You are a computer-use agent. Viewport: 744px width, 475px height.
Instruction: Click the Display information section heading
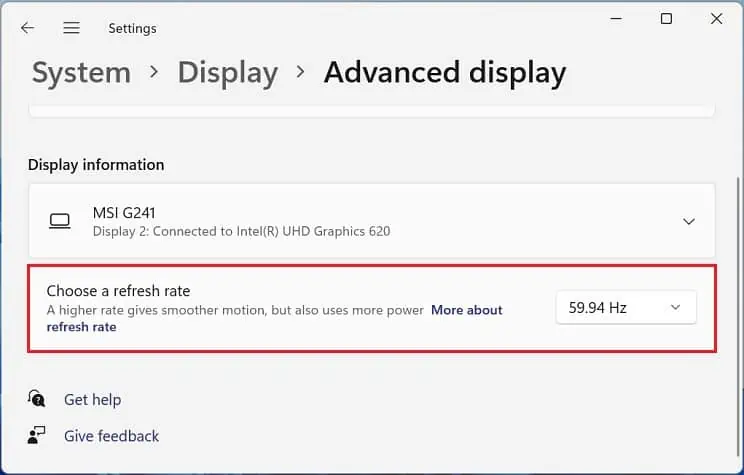point(96,164)
